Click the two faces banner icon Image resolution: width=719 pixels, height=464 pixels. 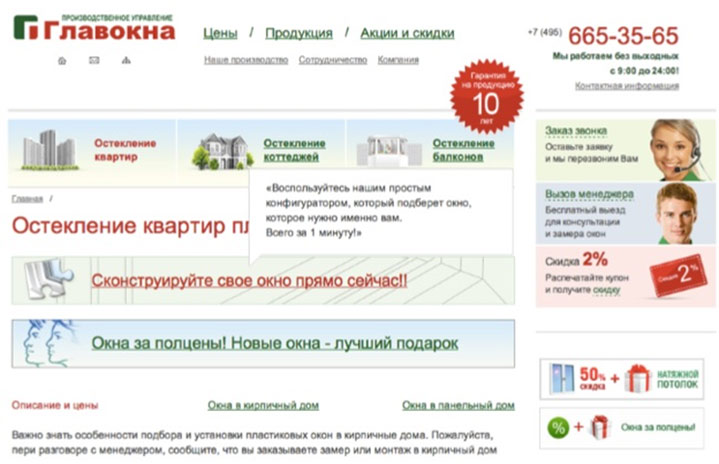[x=47, y=344]
